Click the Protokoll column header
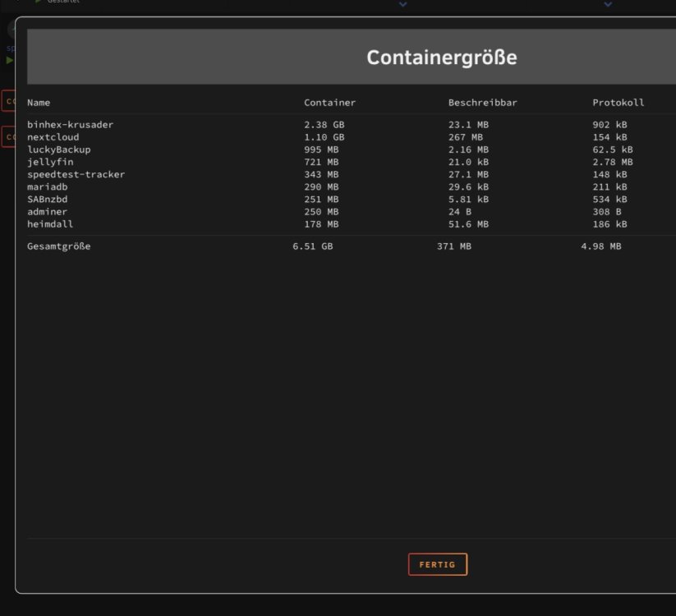The height and width of the screenshot is (616, 676). [x=619, y=103]
